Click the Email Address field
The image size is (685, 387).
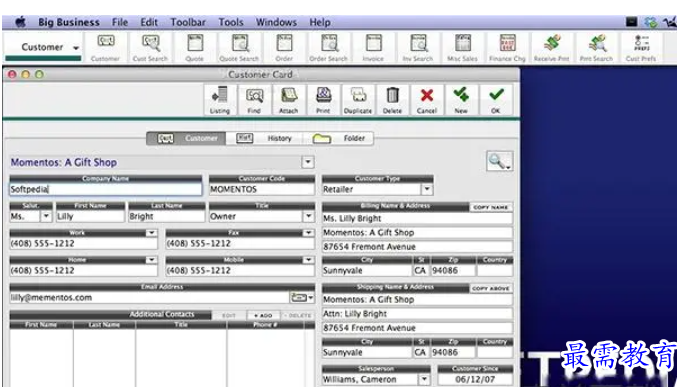tap(149, 297)
